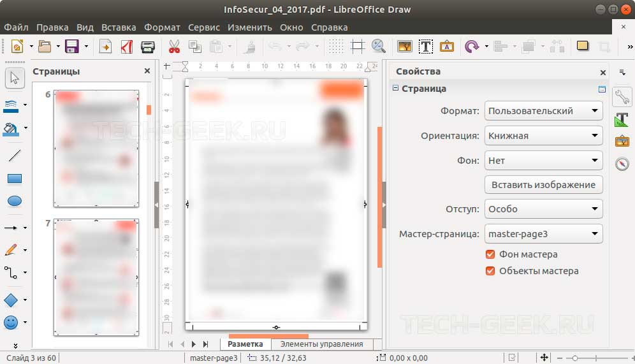Close the Страницы panel
The width and height of the screenshot is (635, 364).
coord(147,71)
